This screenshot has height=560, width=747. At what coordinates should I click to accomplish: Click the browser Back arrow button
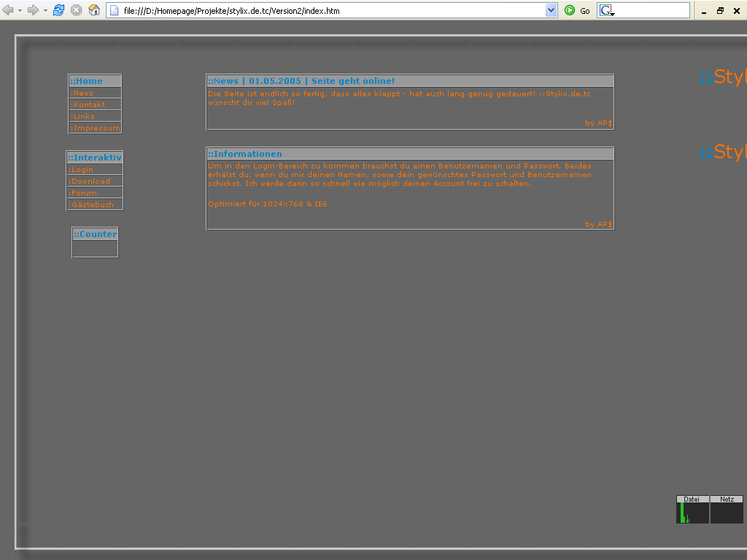pos(8,10)
